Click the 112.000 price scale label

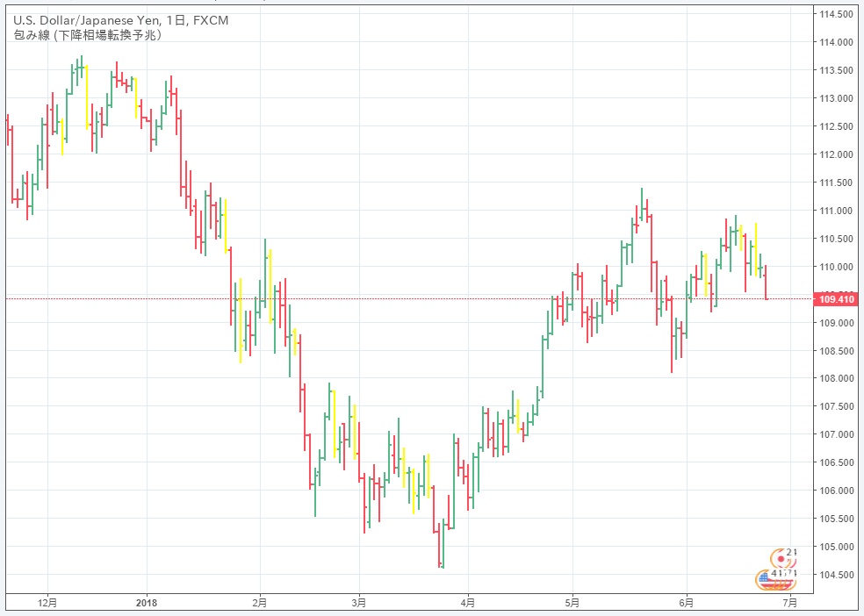(x=836, y=154)
